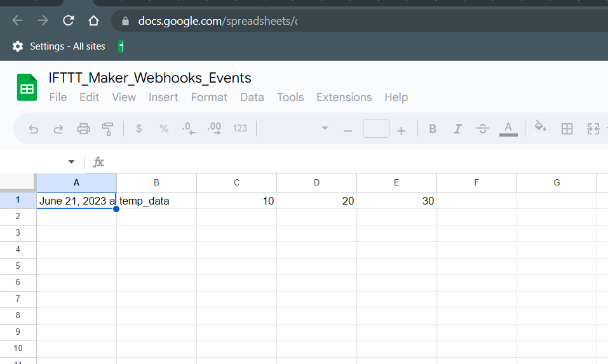
Task: Open the 123 number format menu
Action: pos(240,129)
